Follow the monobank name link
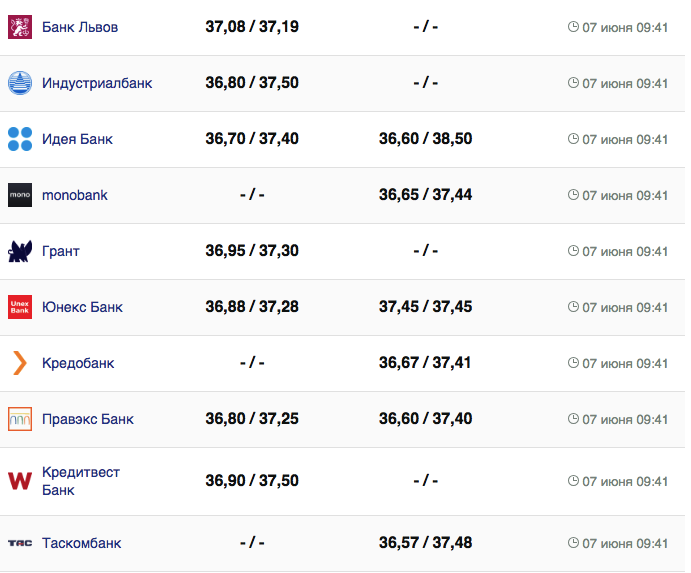 (75, 195)
